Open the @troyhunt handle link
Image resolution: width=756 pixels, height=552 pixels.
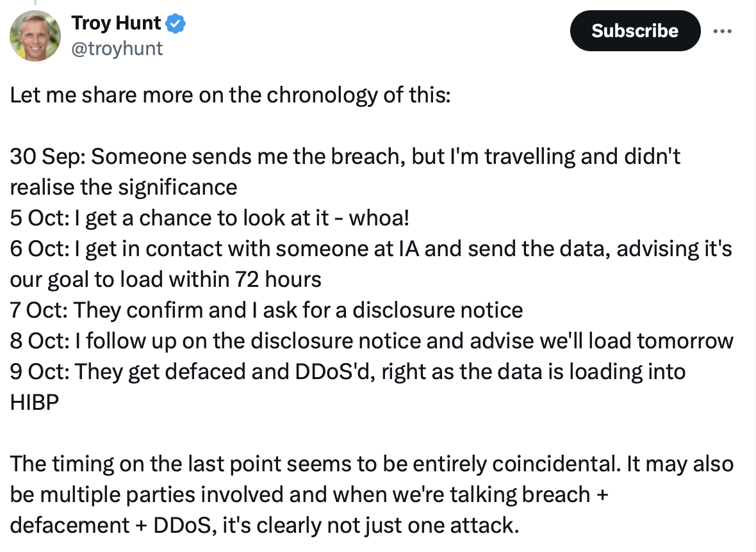pos(117,49)
